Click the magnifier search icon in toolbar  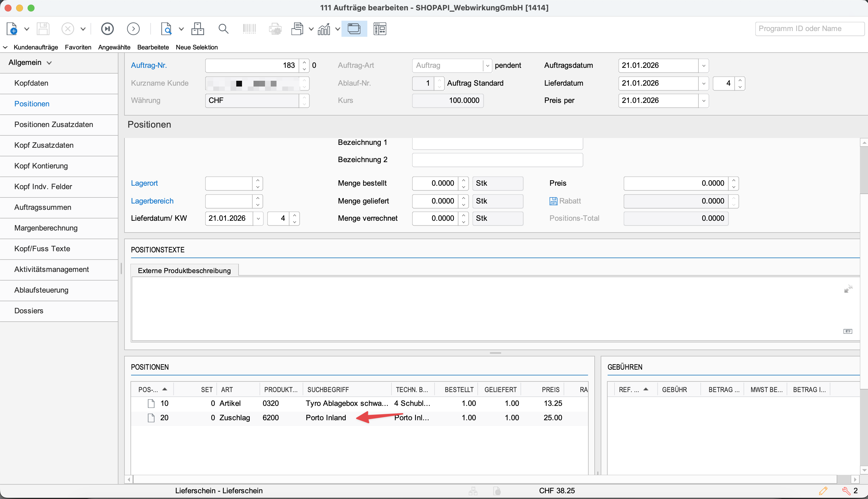[223, 29]
